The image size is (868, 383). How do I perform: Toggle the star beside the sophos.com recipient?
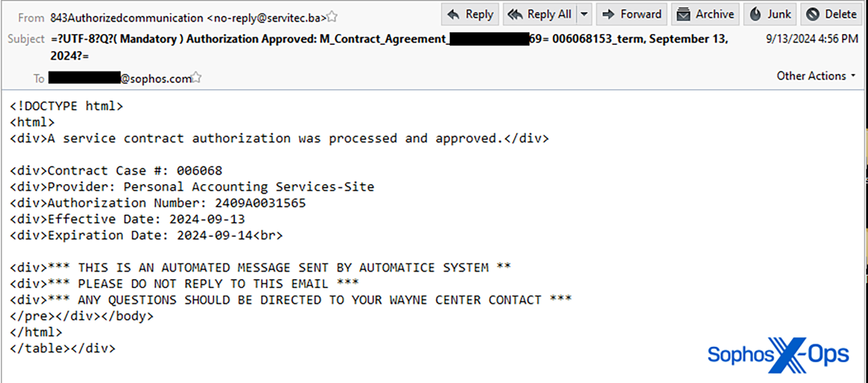196,78
